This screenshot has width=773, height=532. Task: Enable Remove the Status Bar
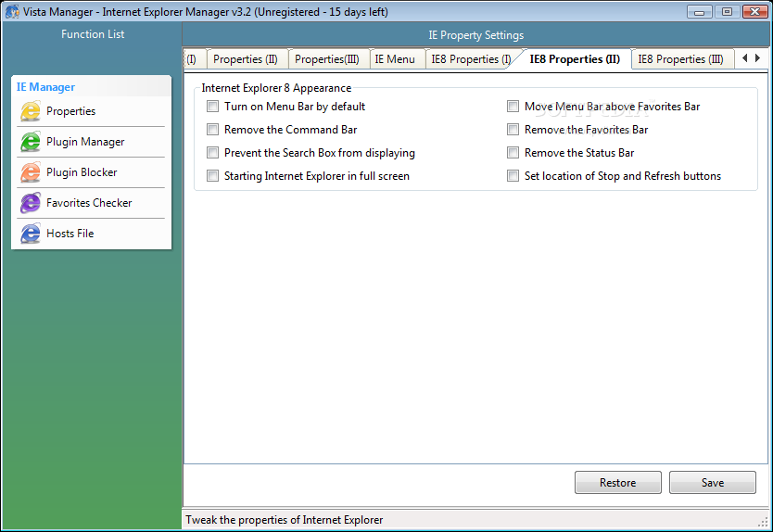[513, 153]
